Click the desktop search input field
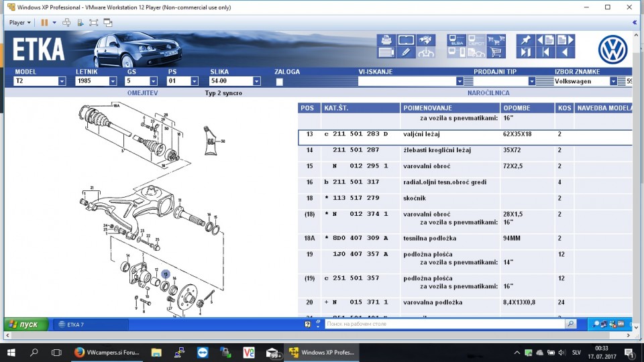This screenshot has height=362, width=644. coord(445,324)
